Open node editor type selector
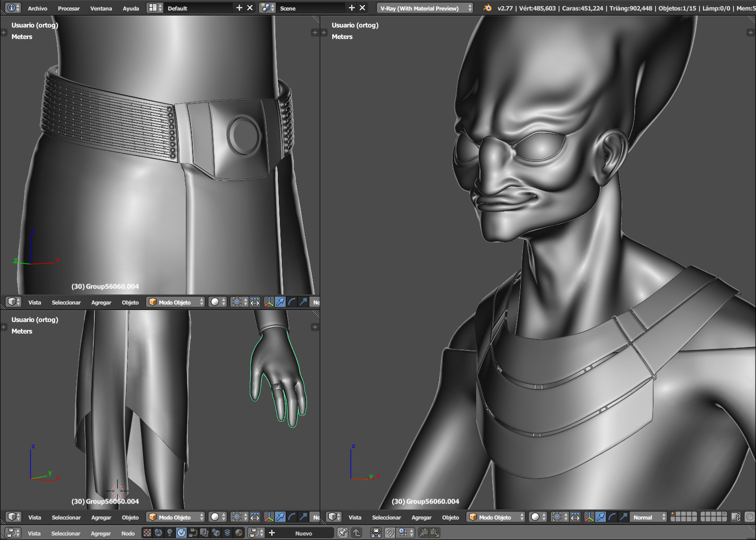 [x=13, y=533]
